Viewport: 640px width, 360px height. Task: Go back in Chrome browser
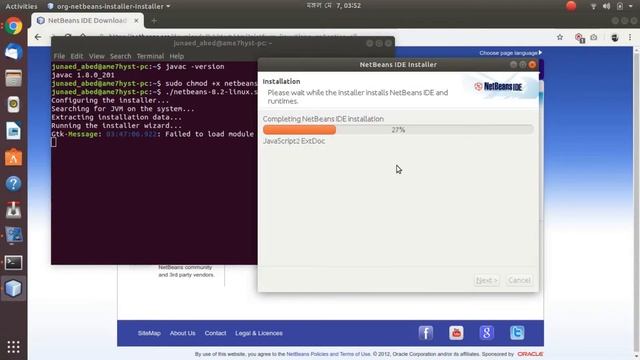[x=38, y=37]
